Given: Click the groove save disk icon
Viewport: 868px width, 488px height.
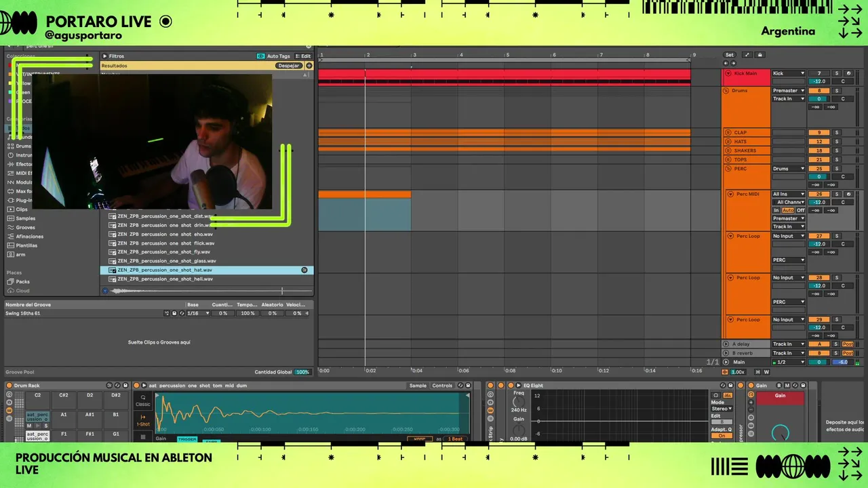Looking at the screenshot, I should pos(174,313).
